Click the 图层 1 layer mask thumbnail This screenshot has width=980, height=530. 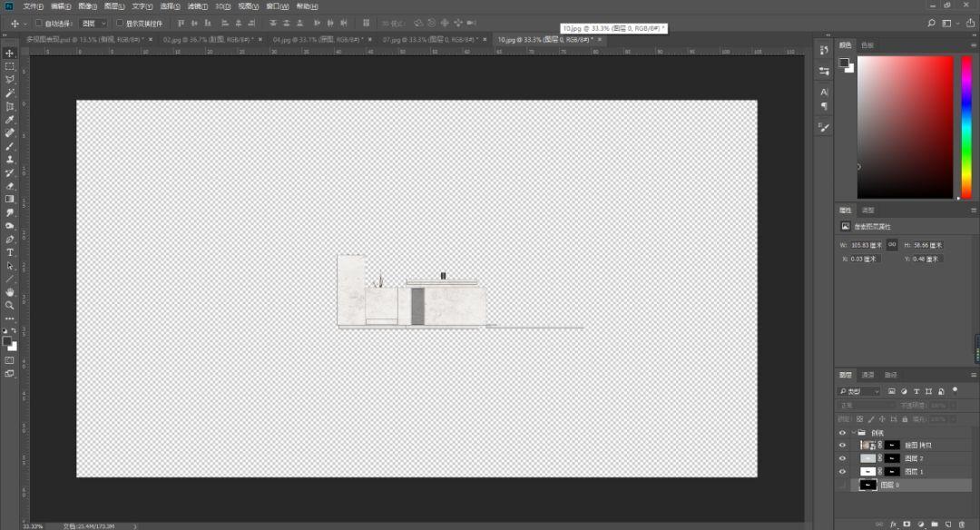click(x=892, y=472)
